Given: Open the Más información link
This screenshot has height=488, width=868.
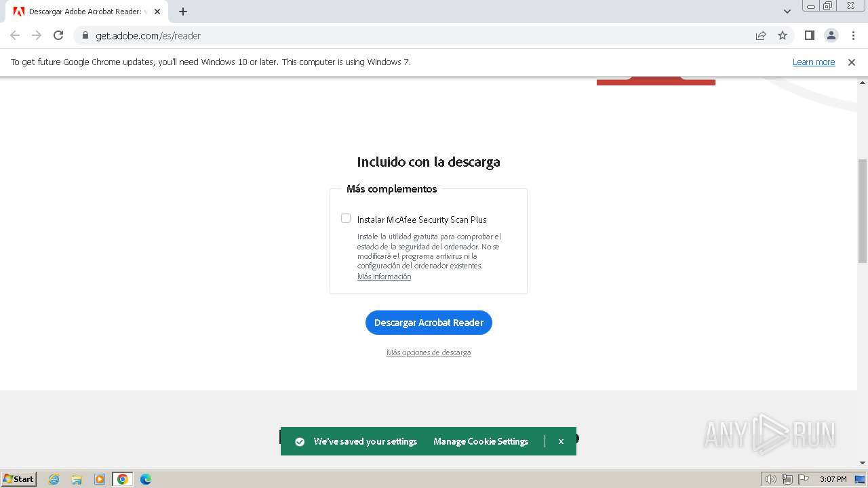Looking at the screenshot, I should (384, 277).
